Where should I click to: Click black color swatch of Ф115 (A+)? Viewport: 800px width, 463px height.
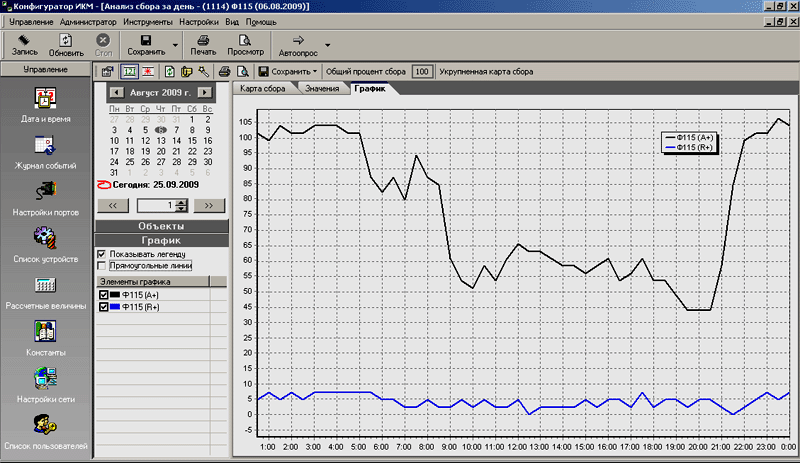[115, 295]
